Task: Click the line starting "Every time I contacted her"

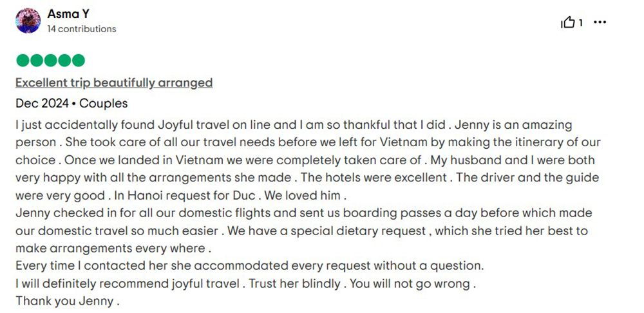Action: (x=250, y=266)
